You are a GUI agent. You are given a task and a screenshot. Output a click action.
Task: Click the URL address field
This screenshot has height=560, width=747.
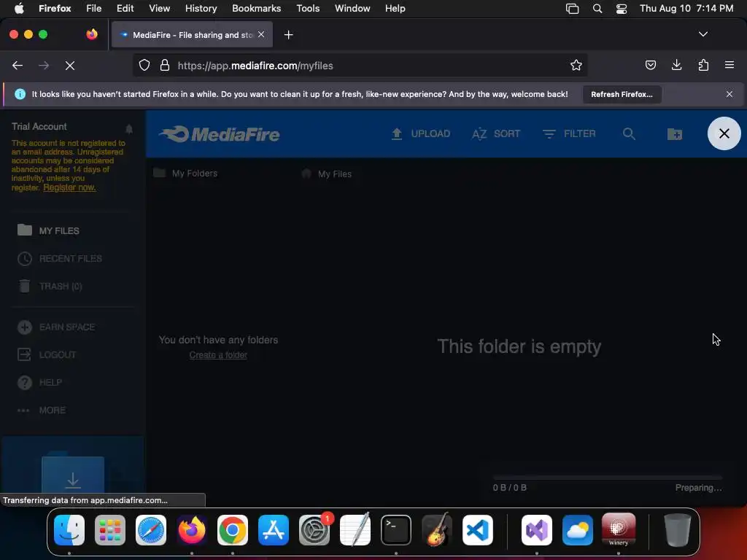pos(360,65)
